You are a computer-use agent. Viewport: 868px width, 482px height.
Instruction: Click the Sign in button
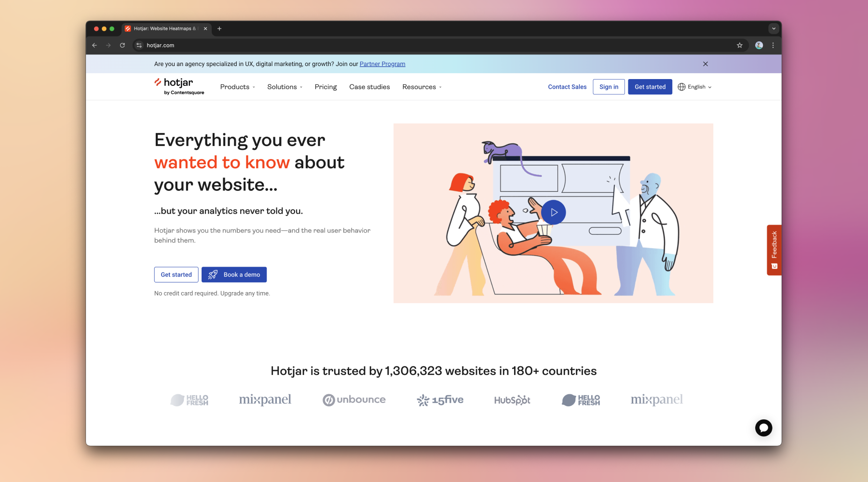[x=609, y=87]
